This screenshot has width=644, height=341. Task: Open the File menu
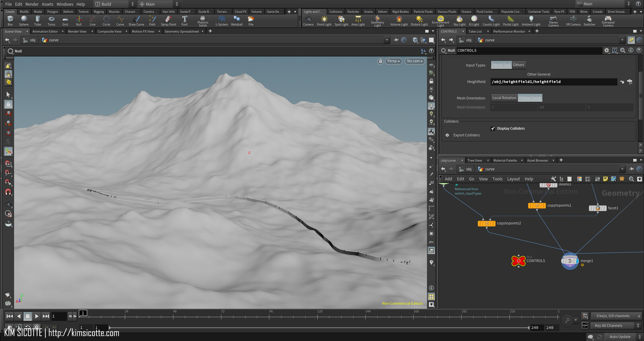[x=8, y=4]
